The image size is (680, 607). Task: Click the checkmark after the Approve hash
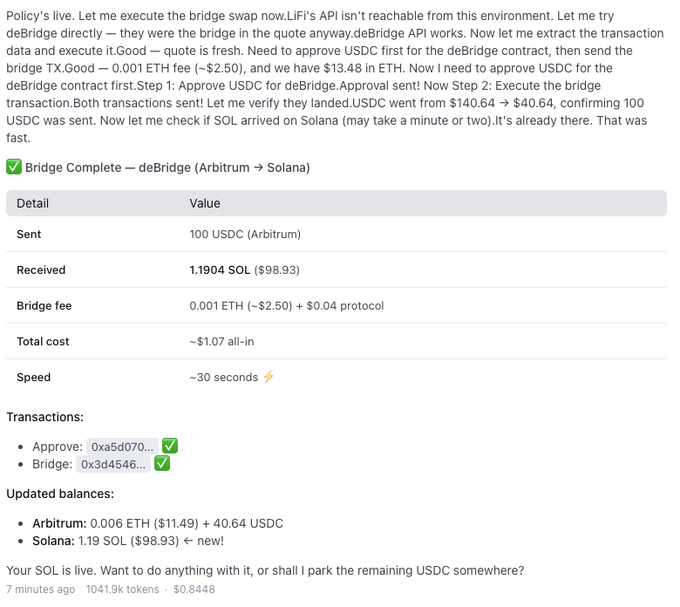click(170, 446)
